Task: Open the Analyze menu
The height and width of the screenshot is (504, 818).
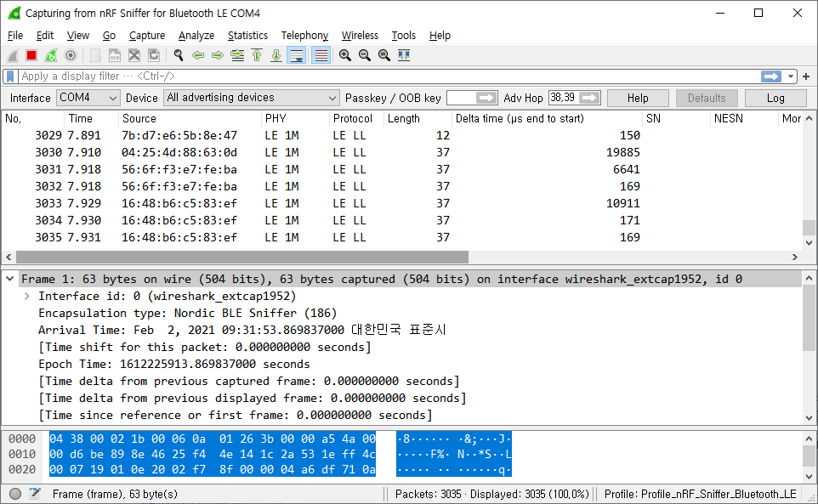Action: click(196, 36)
